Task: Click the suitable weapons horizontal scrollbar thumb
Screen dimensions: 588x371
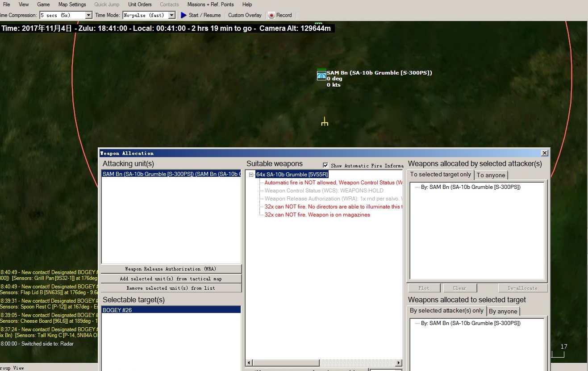Action: click(286, 363)
